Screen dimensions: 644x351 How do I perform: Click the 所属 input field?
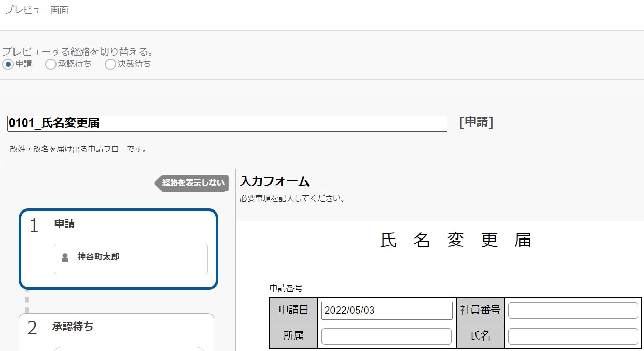point(386,336)
